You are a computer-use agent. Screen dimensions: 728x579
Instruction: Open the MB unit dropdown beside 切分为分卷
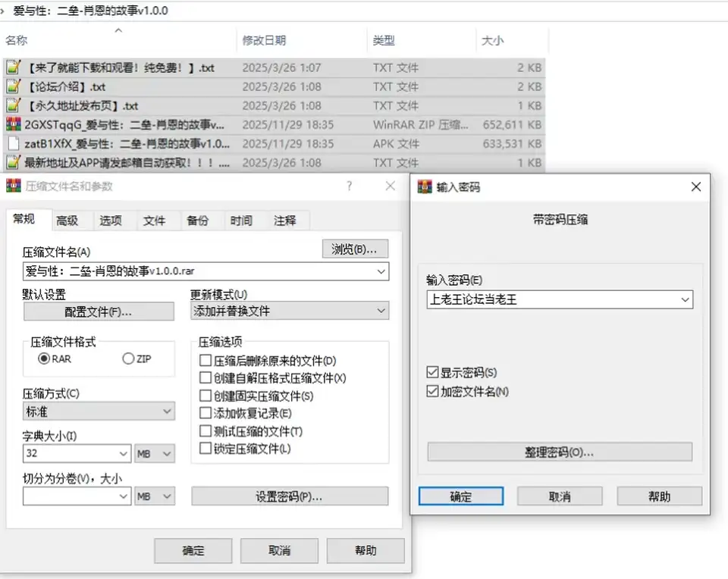(x=155, y=496)
